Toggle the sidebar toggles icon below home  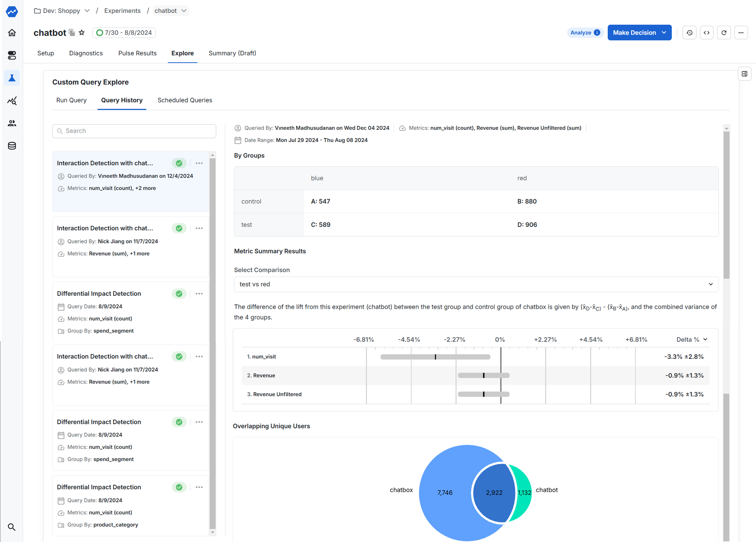(x=12, y=56)
